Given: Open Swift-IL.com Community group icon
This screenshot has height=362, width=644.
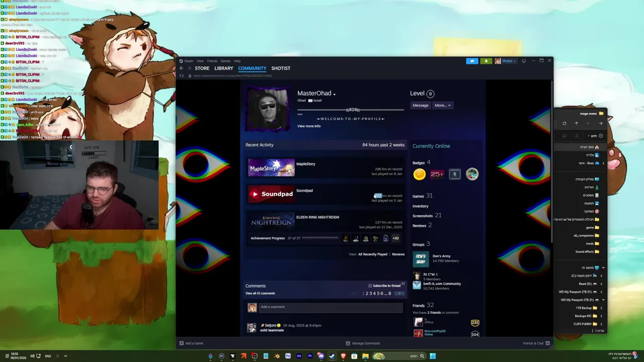Looking at the screenshot, I should click(417, 286).
